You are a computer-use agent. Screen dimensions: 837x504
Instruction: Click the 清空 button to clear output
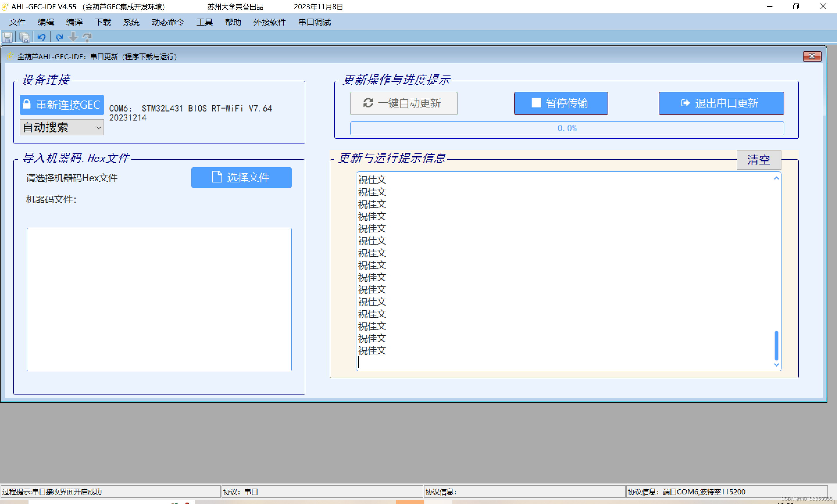(x=758, y=160)
